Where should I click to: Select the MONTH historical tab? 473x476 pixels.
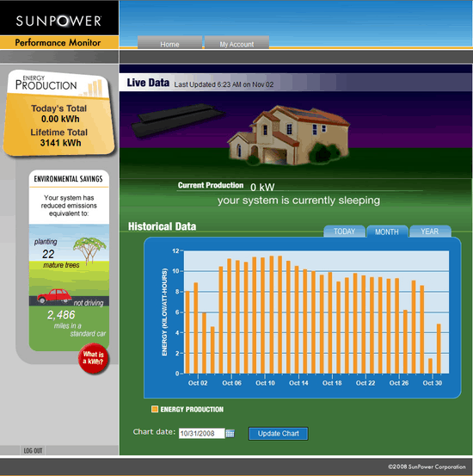(387, 232)
